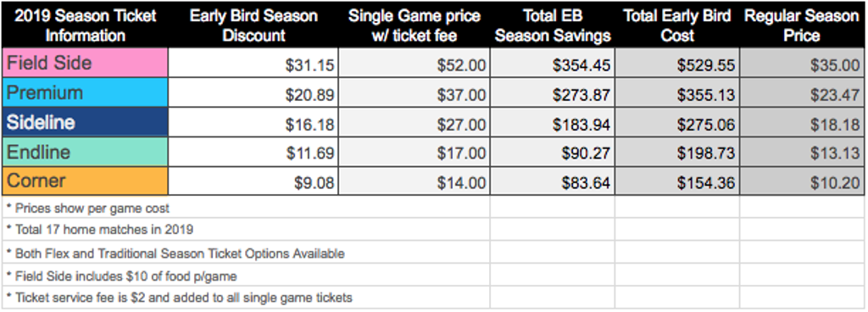Select the Regular Season Price header
Screen dimensions: 868x312
(x=802, y=25)
